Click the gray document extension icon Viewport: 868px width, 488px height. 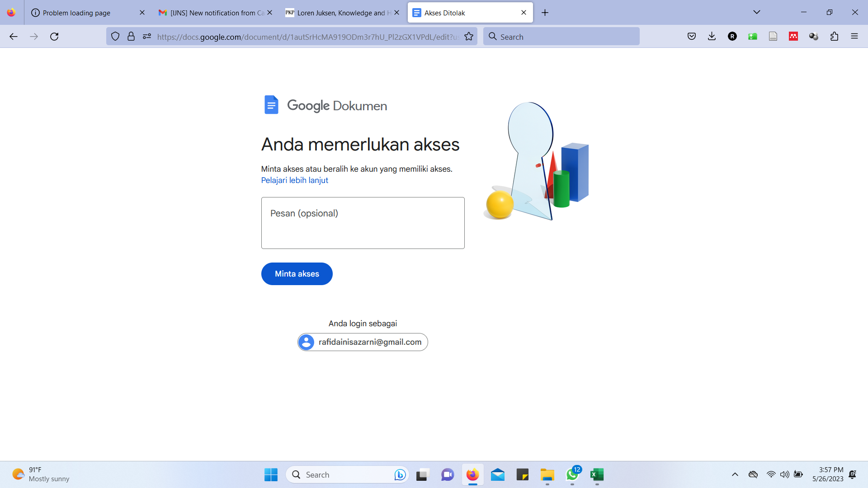tap(773, 37)
